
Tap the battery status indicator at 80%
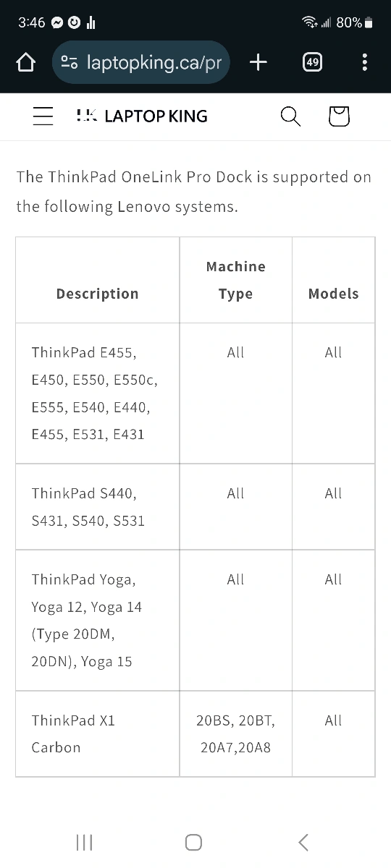click(x=355, y=22)
